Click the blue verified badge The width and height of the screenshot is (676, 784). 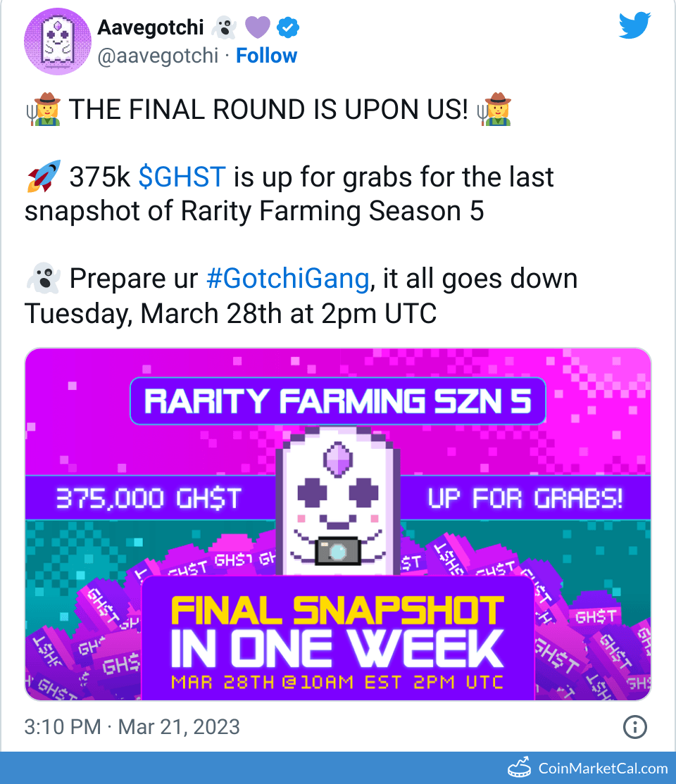pos(288,27)
